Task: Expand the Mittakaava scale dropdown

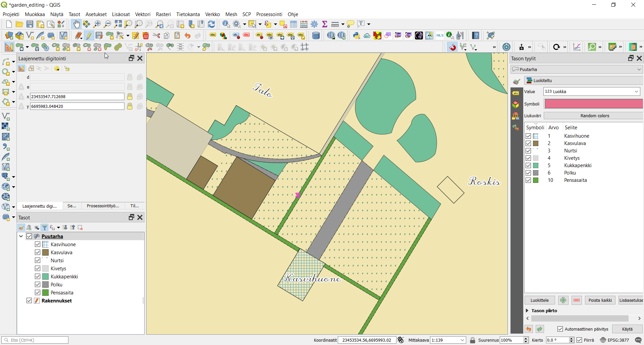Action: 462,340
